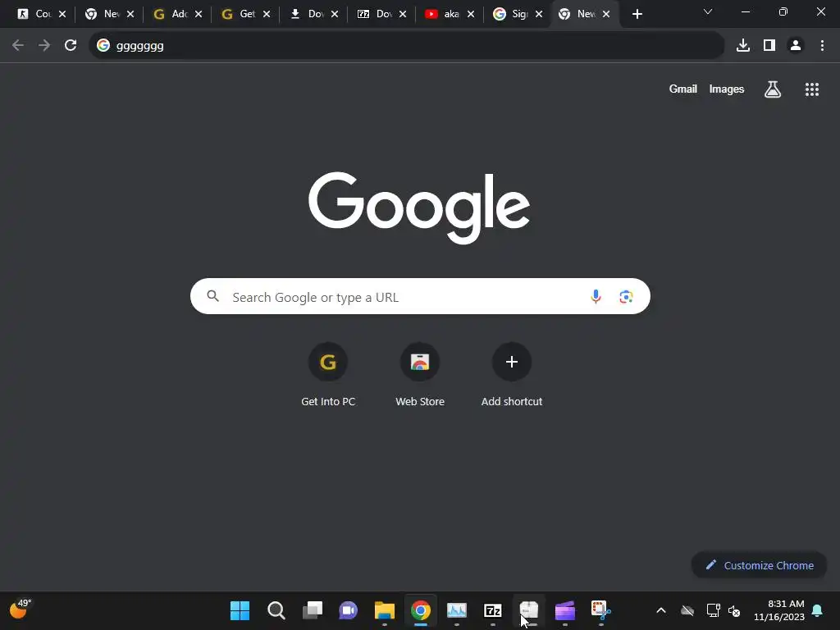Open a new tab with plus button

pyautogui.click(x=637, y=14)
